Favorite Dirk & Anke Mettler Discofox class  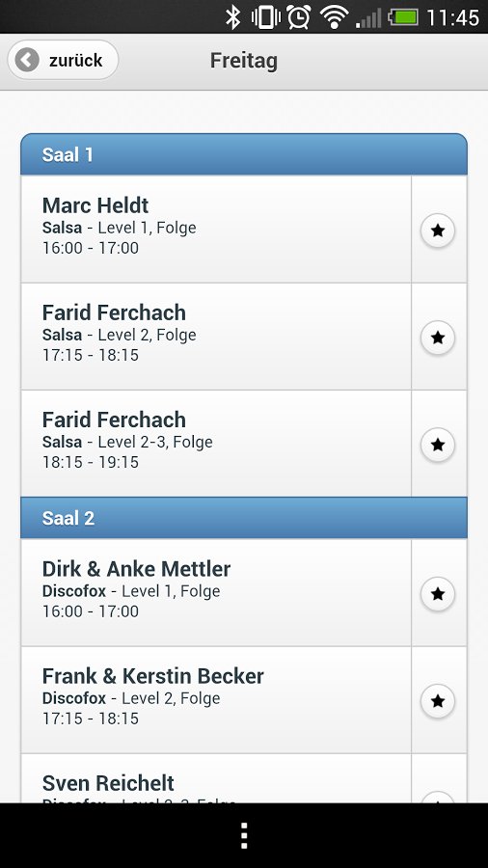click(x=438, y=593)
